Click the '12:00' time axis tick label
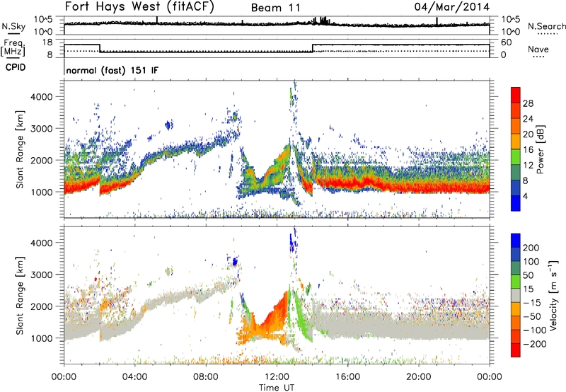 pos(277,377)
